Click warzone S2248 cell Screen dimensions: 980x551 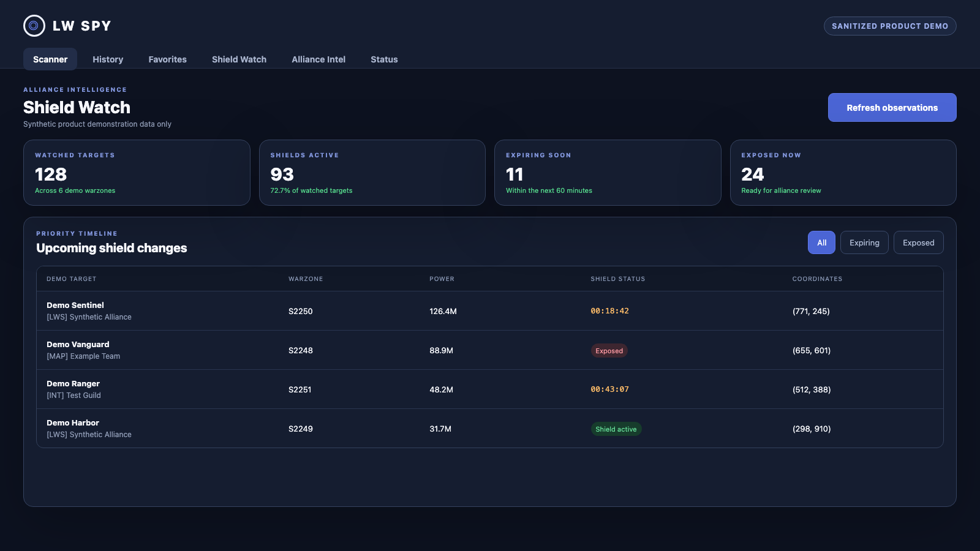click(301, 350)
